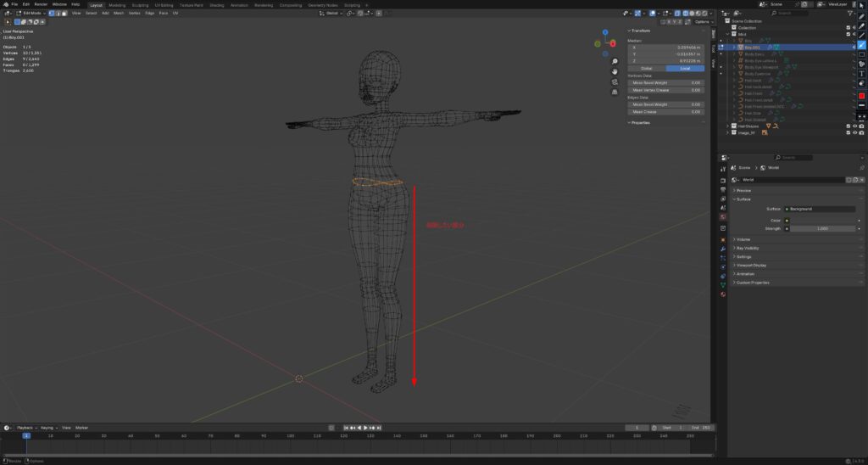Open Modifiers wrench tab icon
This screenshot has width=868, height=465.
click(723, 249)
